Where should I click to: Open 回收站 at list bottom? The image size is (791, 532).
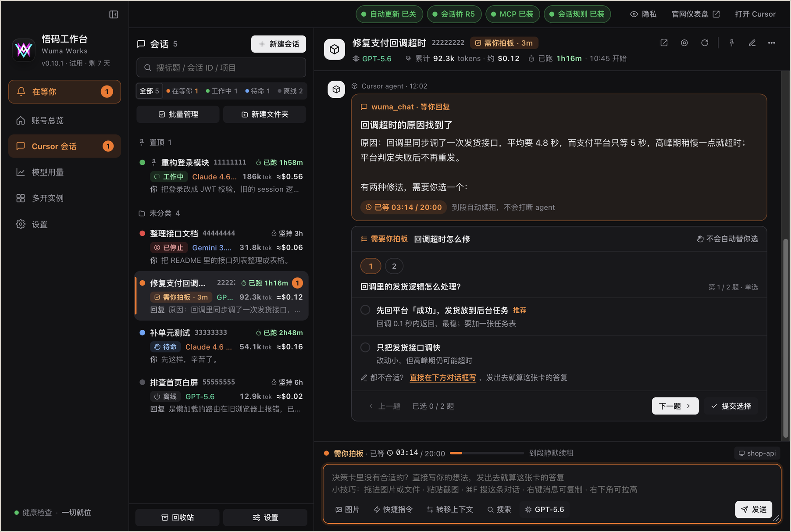point(178,518)
